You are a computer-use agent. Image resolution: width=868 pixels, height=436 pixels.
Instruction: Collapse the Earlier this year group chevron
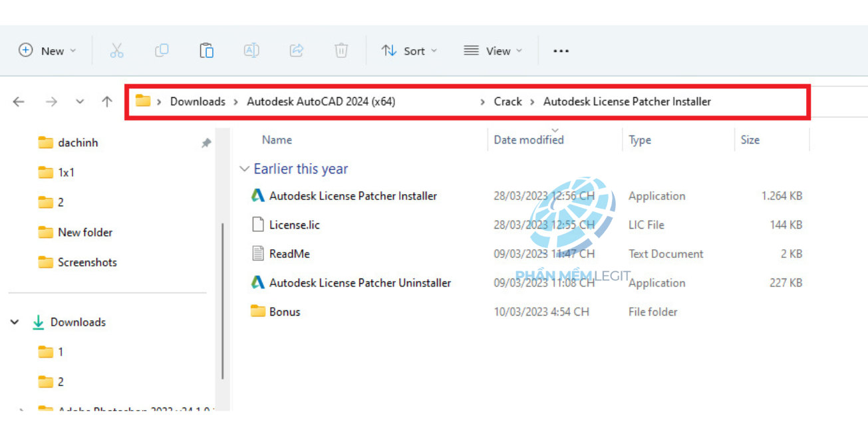point(245,169)
